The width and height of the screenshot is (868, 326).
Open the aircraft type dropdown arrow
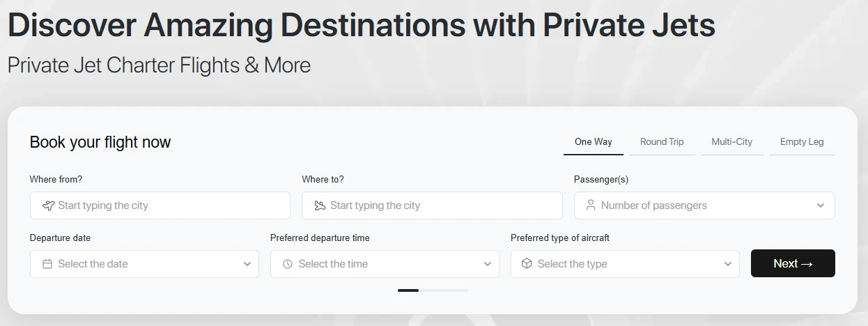(728, 264)
